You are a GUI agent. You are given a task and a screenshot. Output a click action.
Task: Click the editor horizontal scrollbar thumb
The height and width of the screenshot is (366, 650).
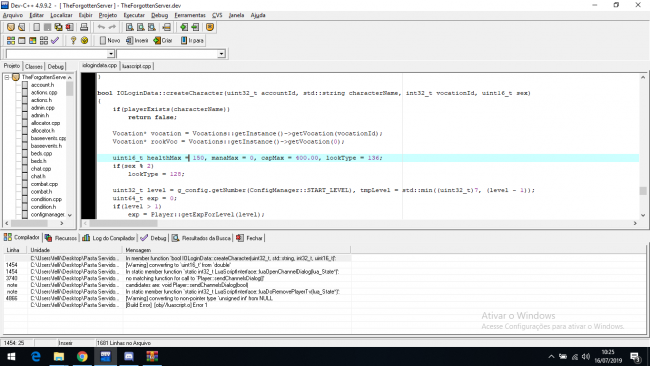[x=123, y=223]
